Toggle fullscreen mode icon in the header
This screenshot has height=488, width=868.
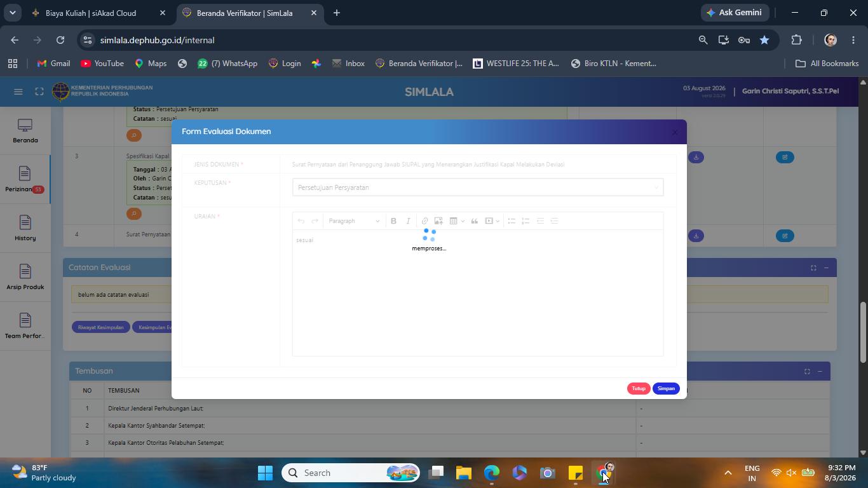39,91
